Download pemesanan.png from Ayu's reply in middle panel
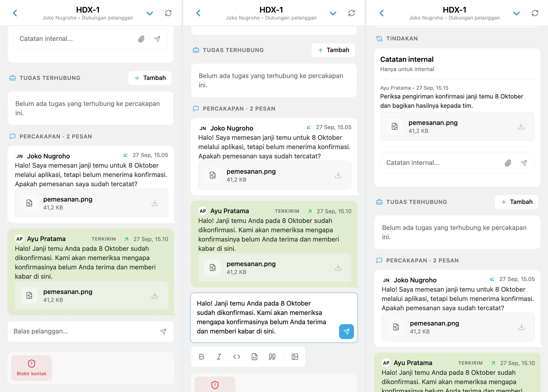 [338, 268]
